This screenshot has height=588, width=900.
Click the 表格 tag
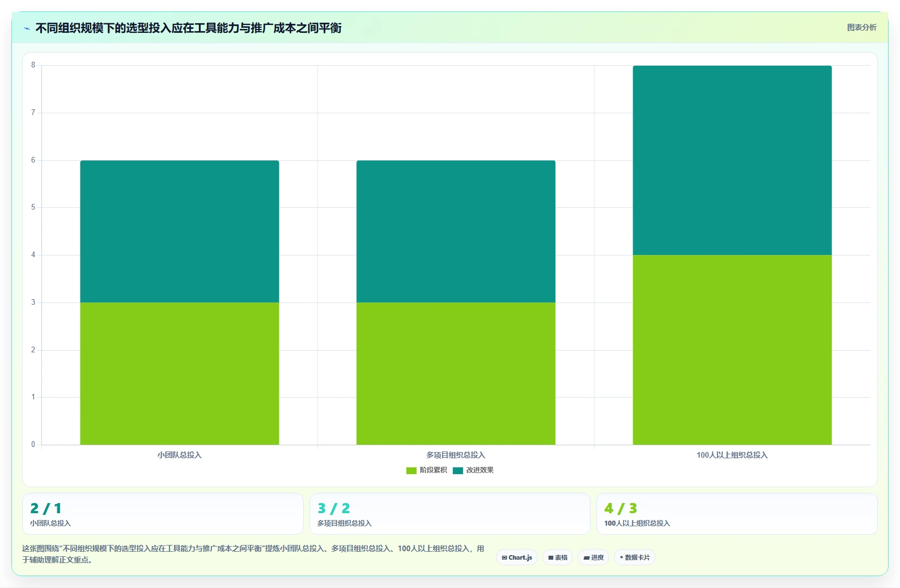[558, 557]
